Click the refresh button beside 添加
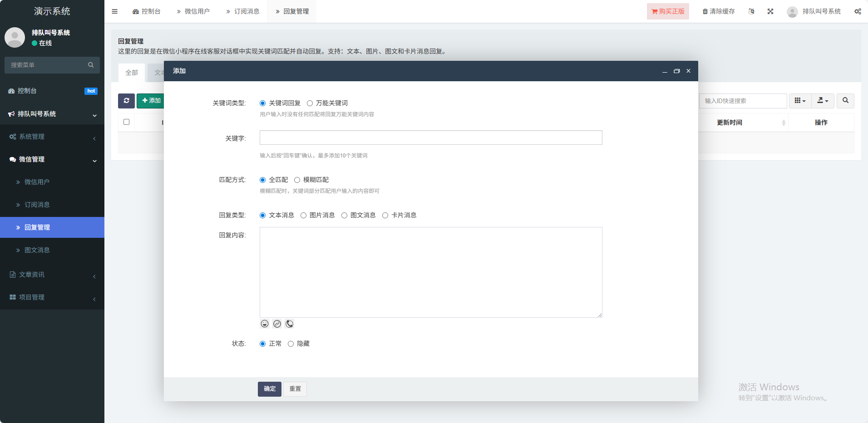The width and height of the screenshot is (868, 423). click(126, 101)
